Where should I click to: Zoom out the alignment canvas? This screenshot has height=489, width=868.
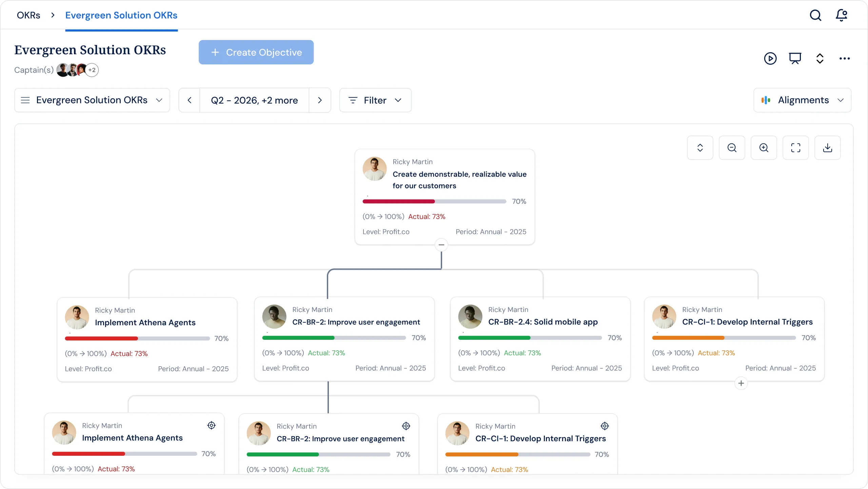[x=732, y=148]
